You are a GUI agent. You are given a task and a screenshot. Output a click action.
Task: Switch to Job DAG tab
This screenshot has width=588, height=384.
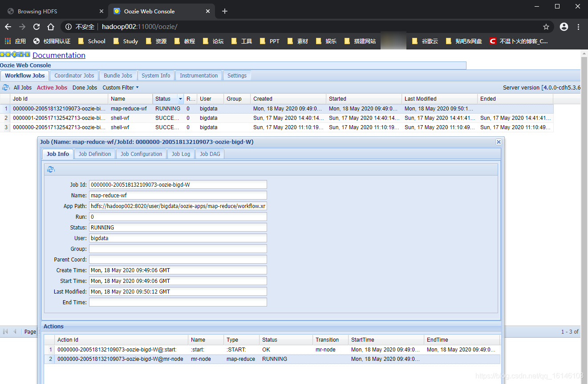point(210,154)
